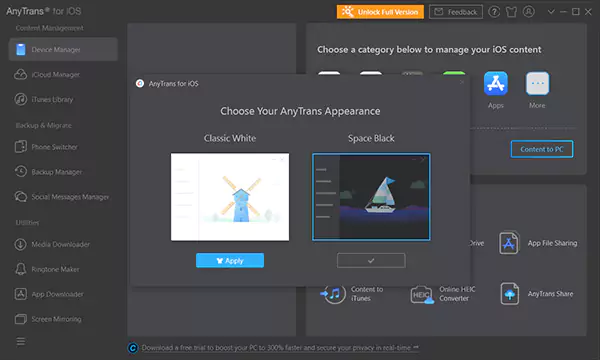Close the appearance dialog
The height and width of the screenshot is (360, 600).
[x=462, y=82]
